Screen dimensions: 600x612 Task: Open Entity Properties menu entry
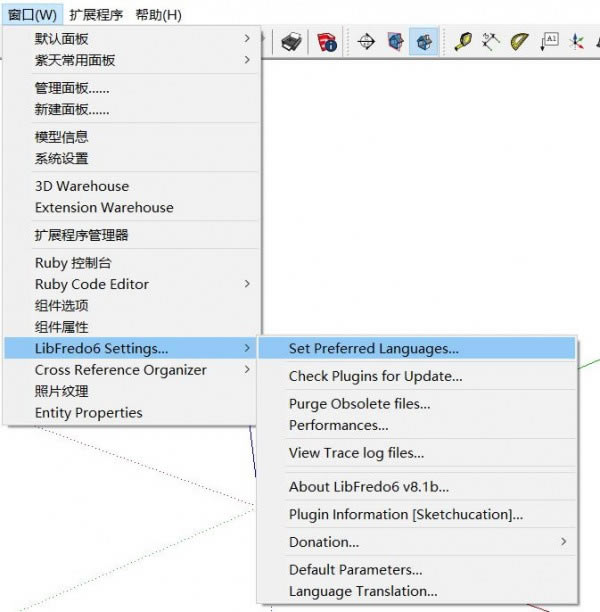click(x=132, y=413)
